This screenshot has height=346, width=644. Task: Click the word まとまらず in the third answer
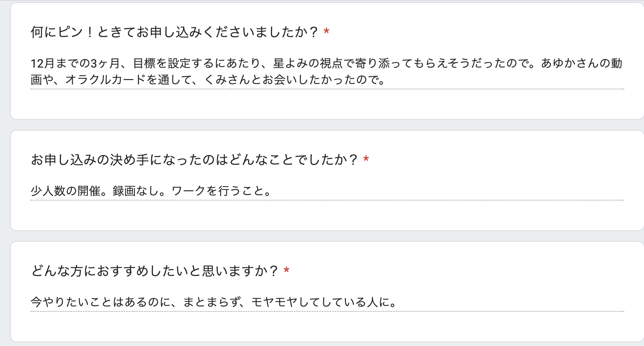212,303
